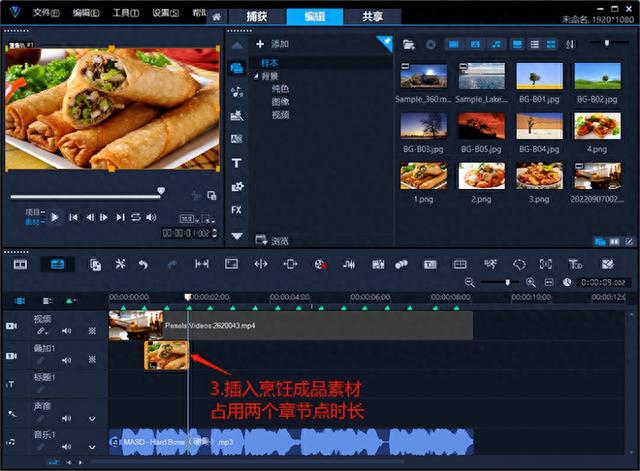Adjust the thumbnail size slider
640x471 pixels.
point(607,43)
